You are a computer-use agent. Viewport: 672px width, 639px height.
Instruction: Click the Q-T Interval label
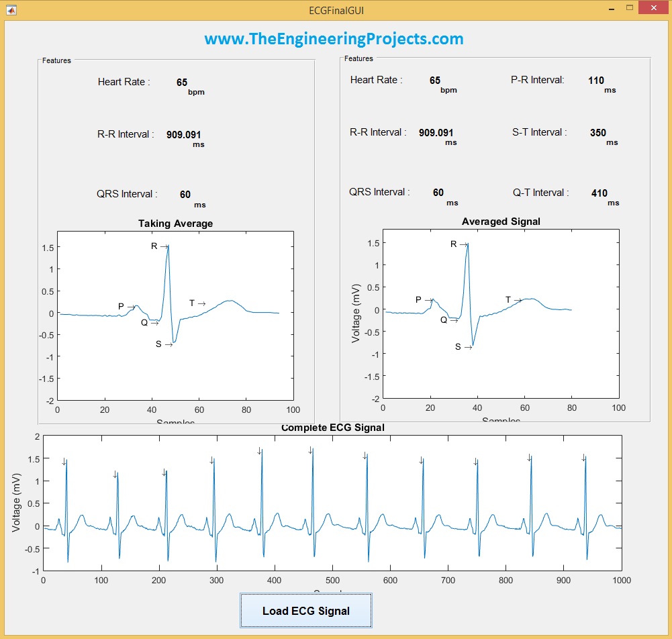(x=541, y=193)
